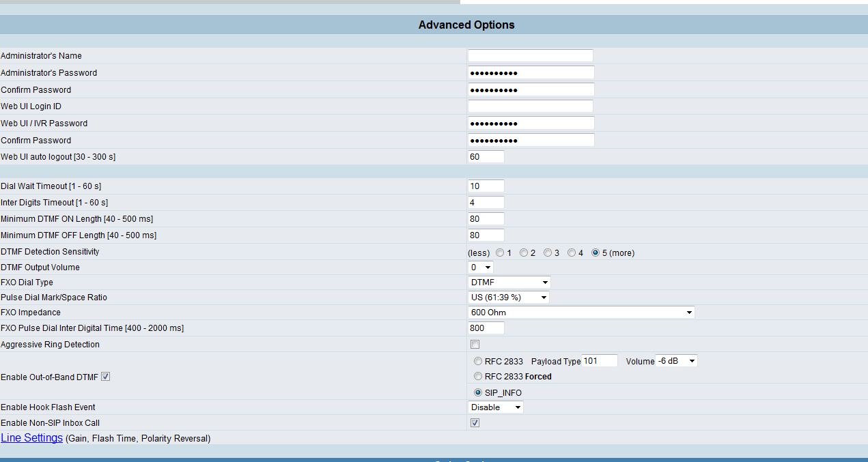Select the RFC 2833 radio option

pyautogui.click(x=478, y=362)
